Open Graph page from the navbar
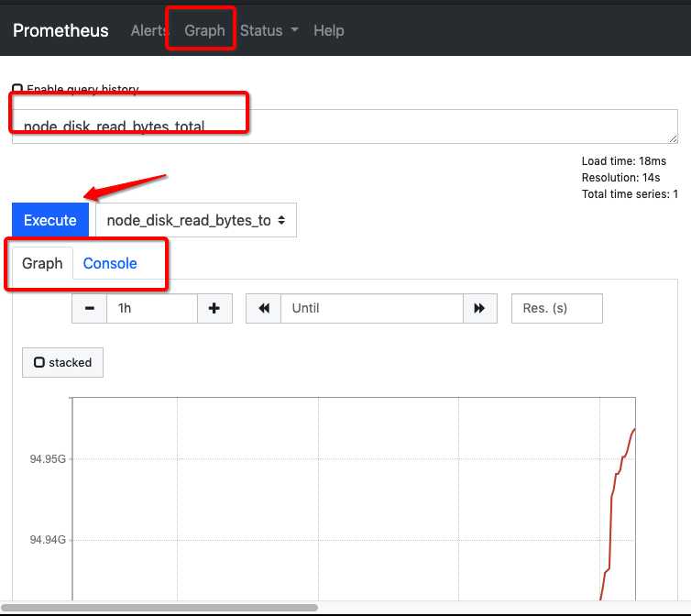 204,30
